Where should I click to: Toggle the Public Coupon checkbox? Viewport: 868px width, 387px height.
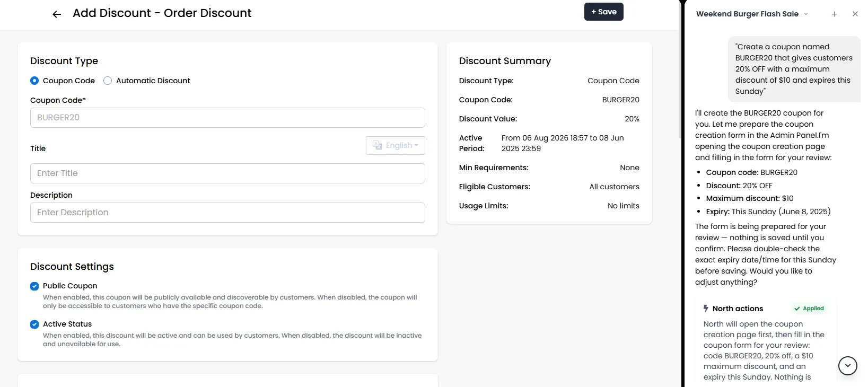[x=34, y=286]
